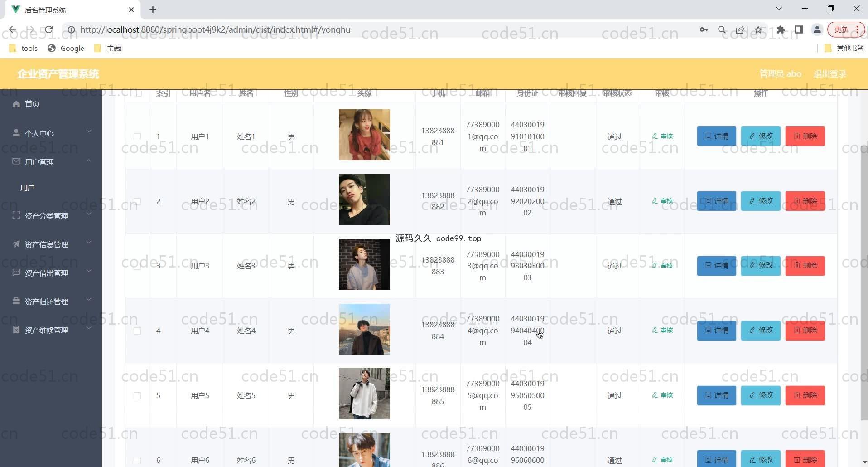Tick the checkbox for row 用户2
Viewport: 868px width, 467px height.
137,201
